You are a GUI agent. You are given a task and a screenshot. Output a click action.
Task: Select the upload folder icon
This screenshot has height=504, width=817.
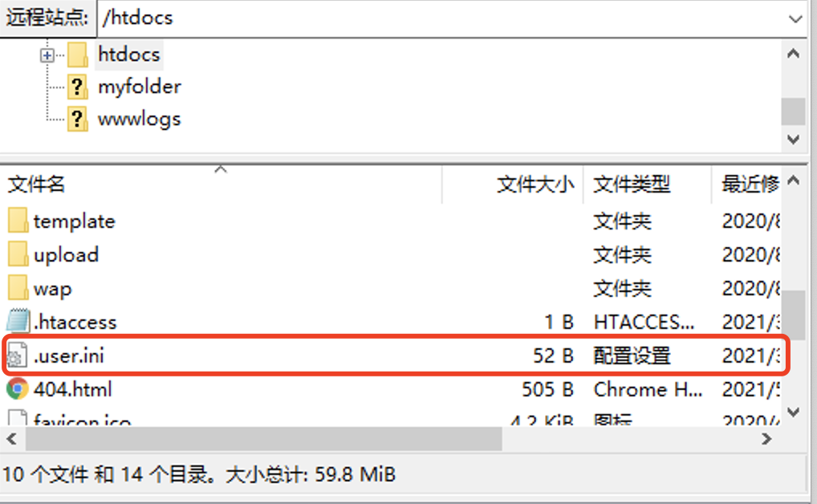tap(18, 254)
